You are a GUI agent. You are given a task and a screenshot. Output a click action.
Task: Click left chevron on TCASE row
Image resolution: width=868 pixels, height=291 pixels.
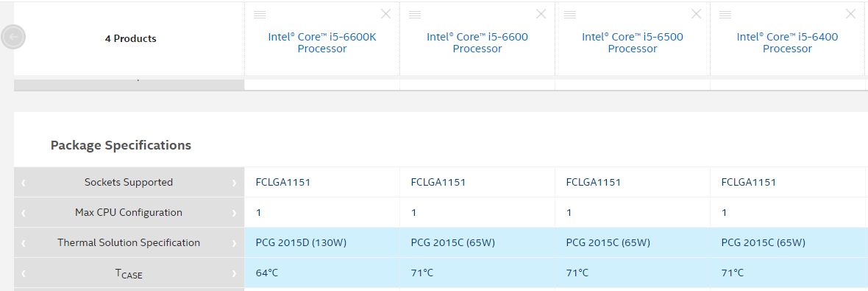[24, 273]
